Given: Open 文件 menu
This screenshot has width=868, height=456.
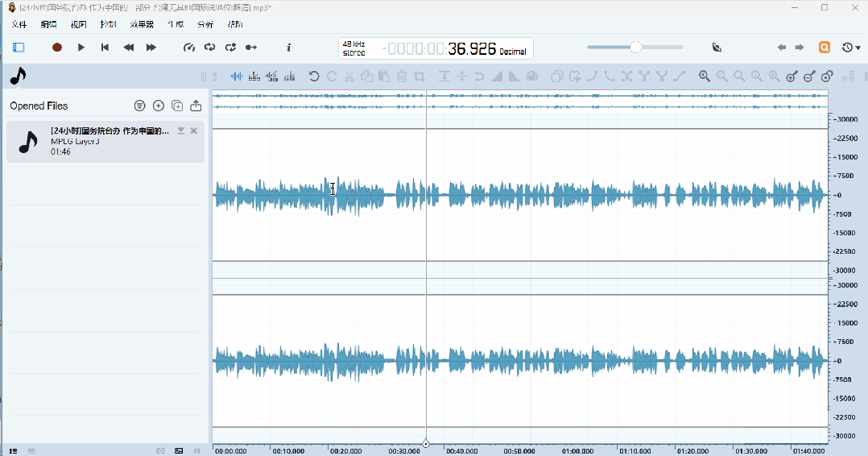Looking at the screenshot, I should [19, 24].
